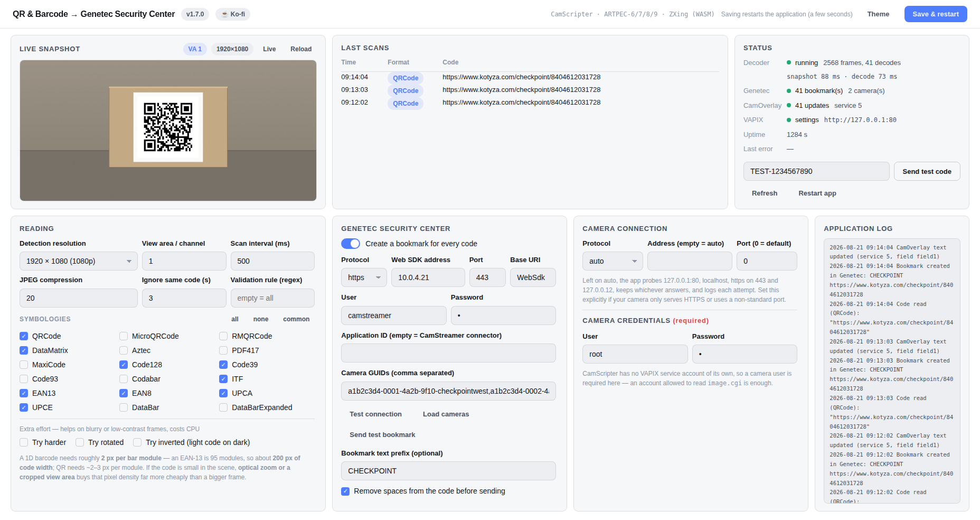
Task: Click Load cameras
Action: pos(446,414)
